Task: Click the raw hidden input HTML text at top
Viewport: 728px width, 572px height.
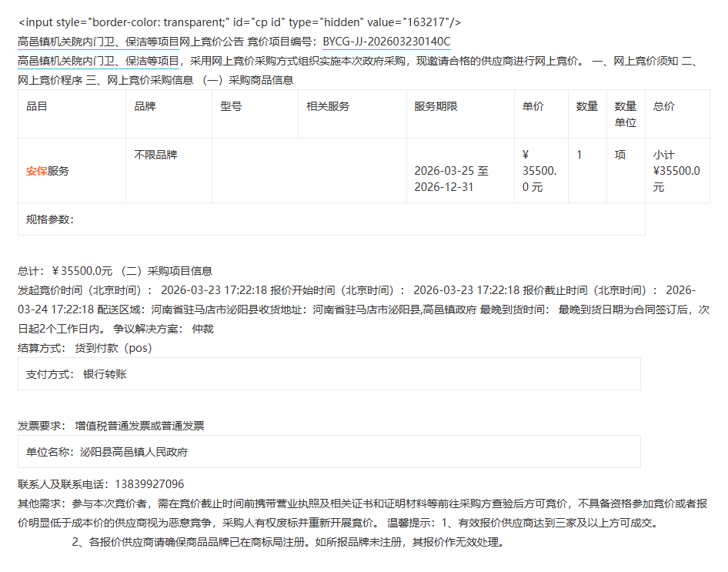Action: pyautogui.click(x=239, y=22)
